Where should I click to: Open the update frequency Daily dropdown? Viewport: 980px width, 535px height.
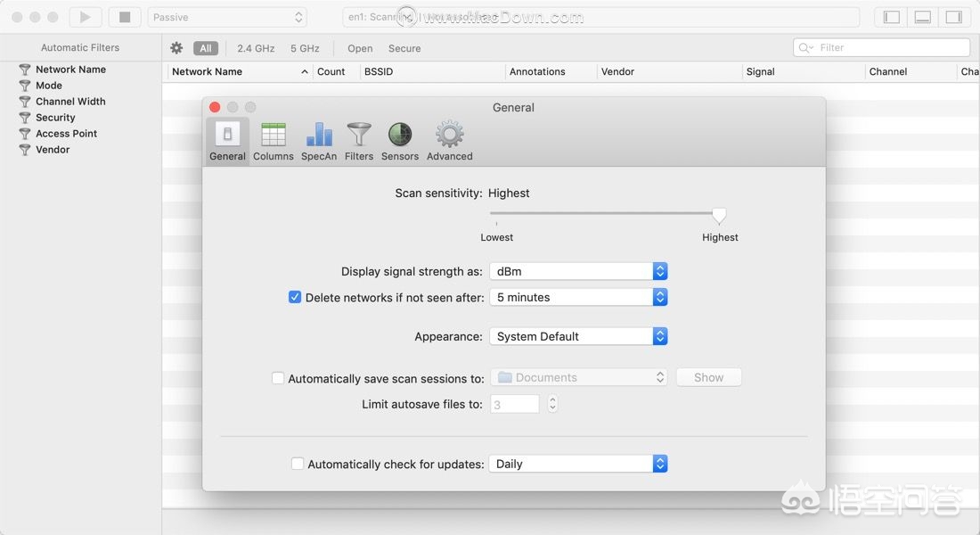[x=578, y=464]
